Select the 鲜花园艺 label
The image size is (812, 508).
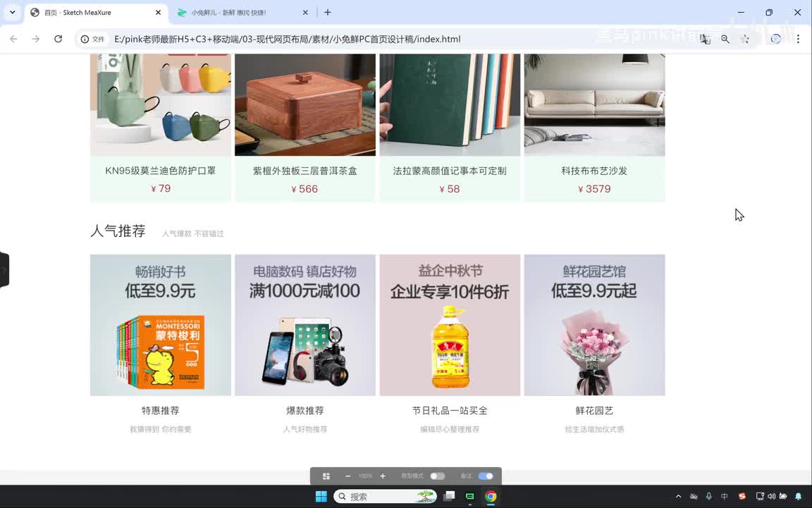click(x=594, y=411)
